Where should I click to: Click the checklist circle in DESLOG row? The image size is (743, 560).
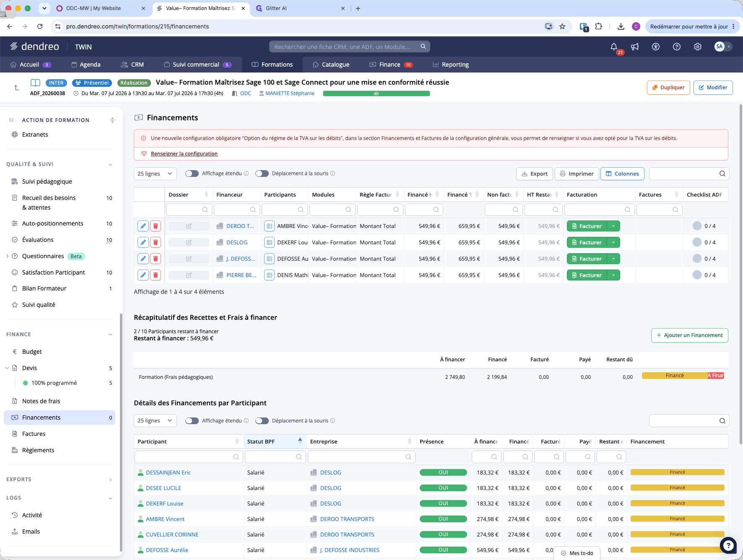coord(697,242)
